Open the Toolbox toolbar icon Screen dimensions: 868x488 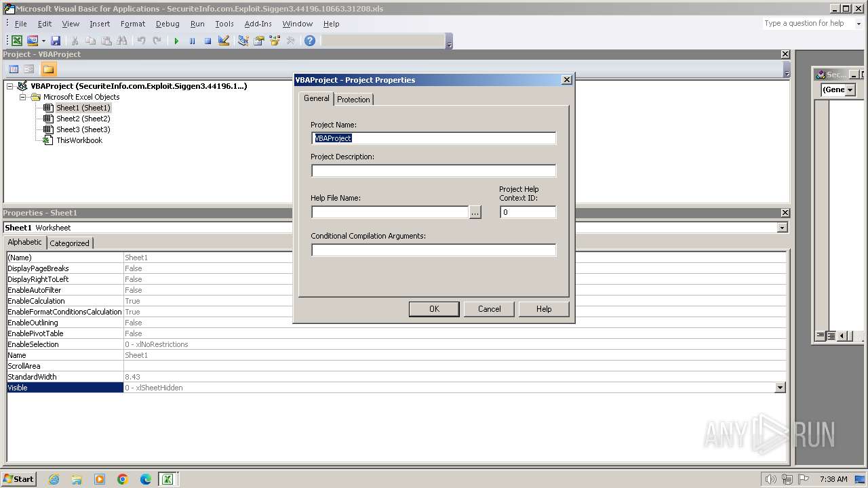[290, 41]
